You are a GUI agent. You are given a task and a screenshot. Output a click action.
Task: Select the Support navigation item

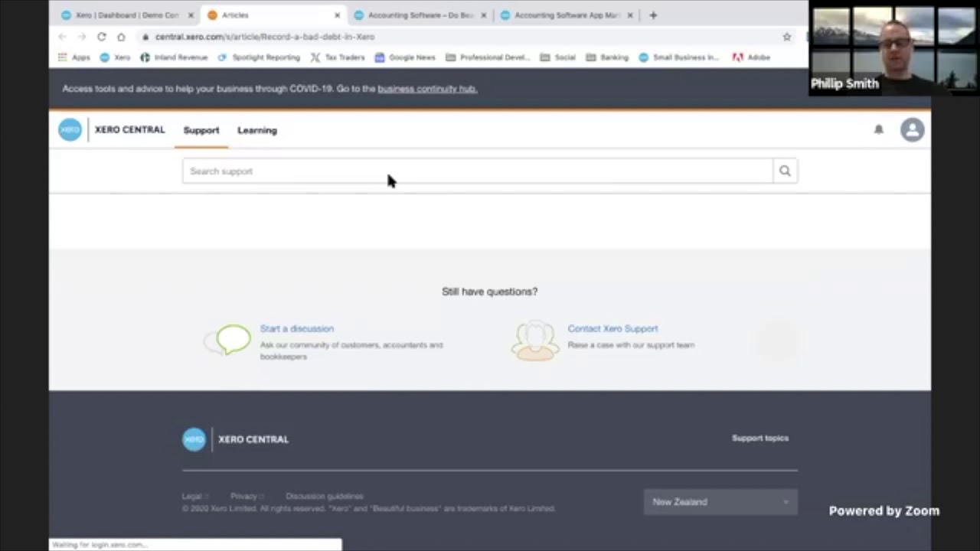tap(201, 130)
